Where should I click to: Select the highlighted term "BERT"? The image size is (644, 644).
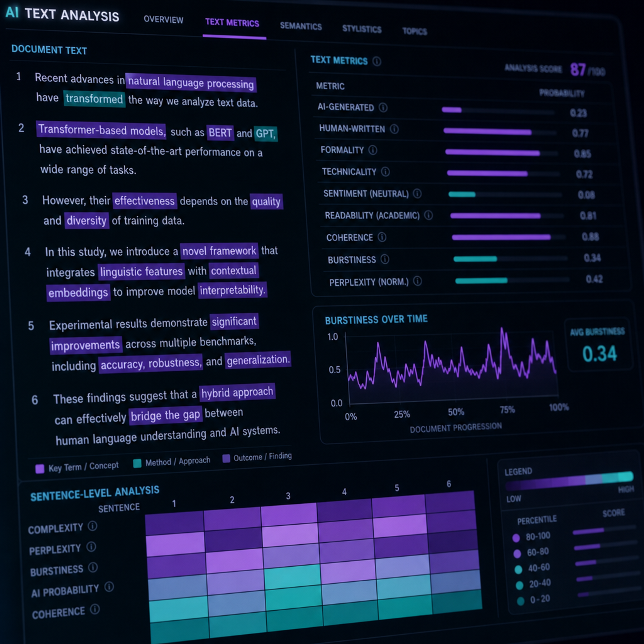coord(220,133)
